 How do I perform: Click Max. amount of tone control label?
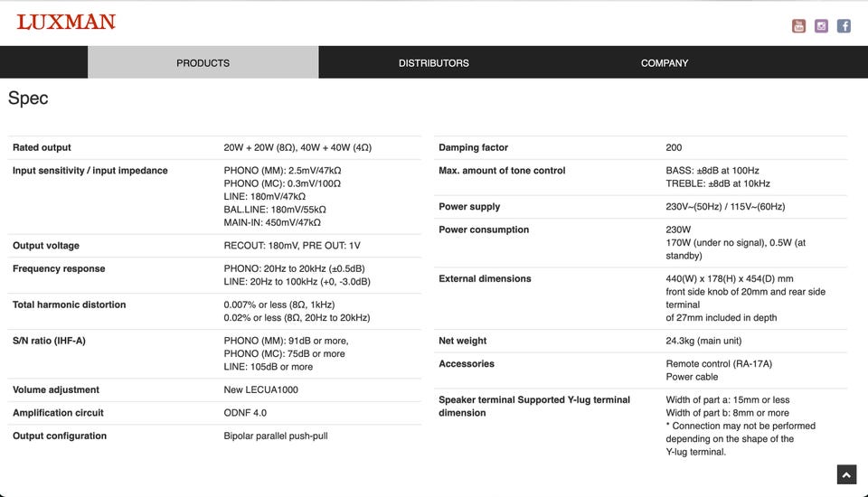tap(502, 171)
